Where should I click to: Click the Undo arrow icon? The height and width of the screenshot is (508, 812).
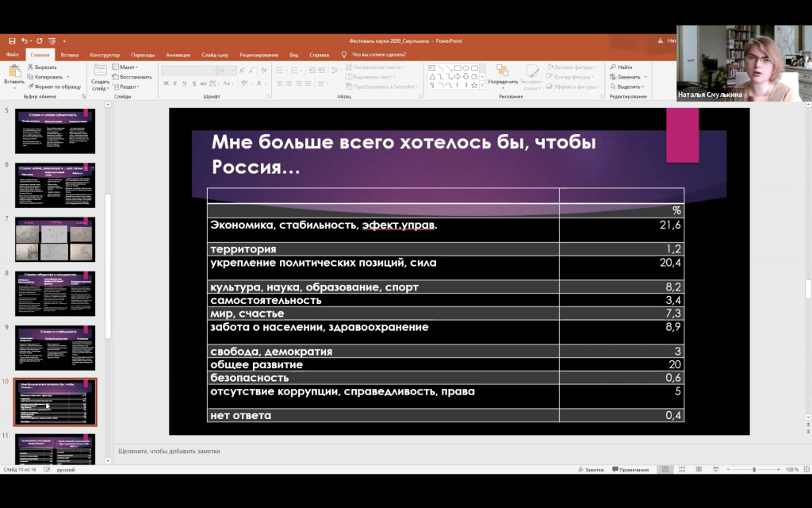pos(25,40)
